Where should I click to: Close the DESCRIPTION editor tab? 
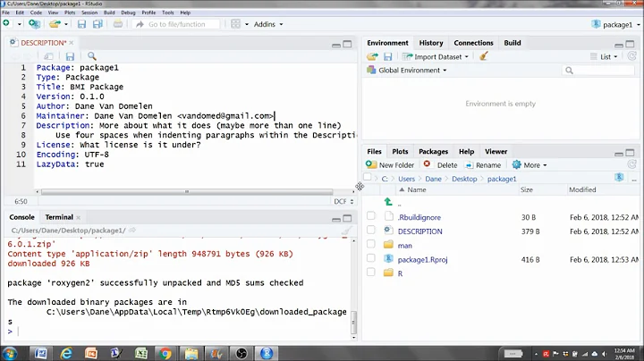pyautogui.click(x=72, y=43)
